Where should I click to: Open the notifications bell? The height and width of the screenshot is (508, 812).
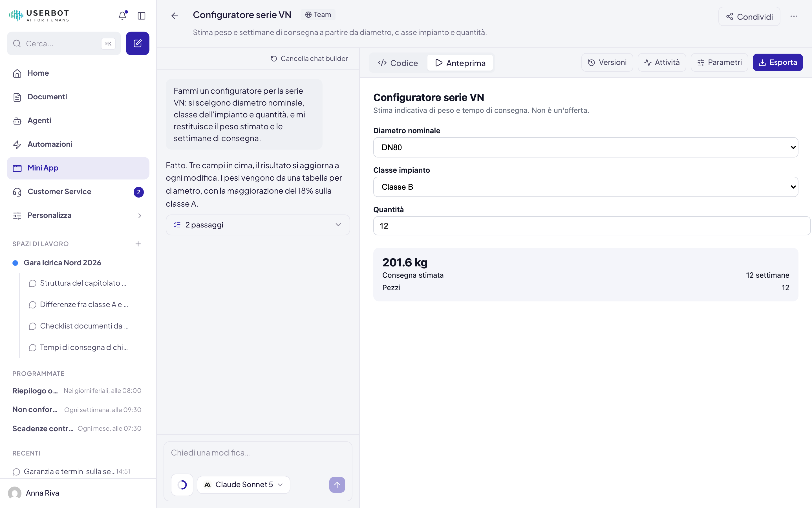point(122,16)
